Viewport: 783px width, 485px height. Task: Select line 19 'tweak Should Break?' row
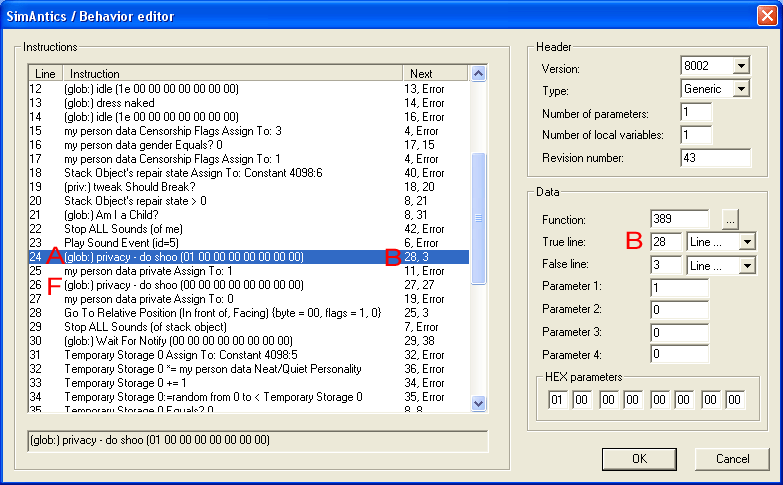[249, 187]
